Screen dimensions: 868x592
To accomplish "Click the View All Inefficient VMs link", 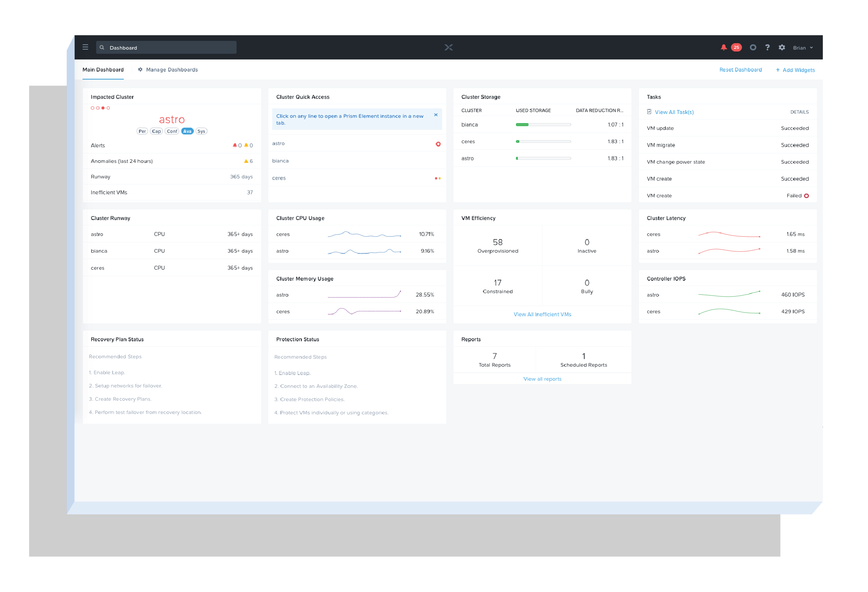I will (542, 314).
